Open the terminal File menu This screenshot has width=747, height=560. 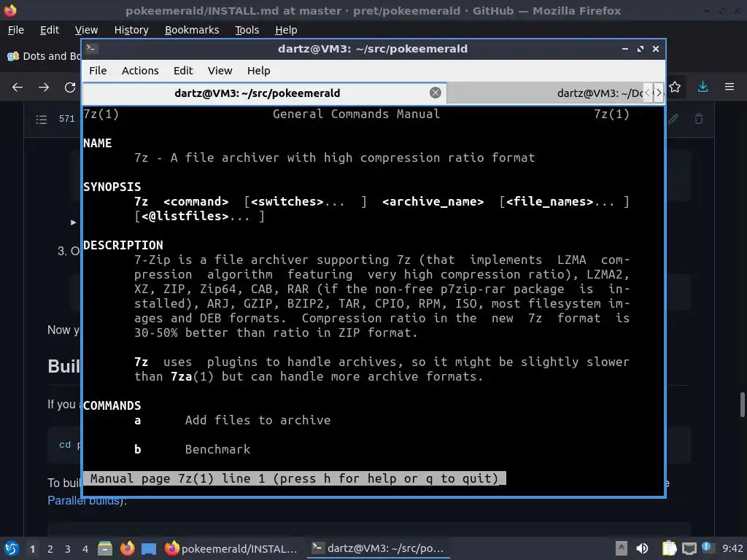pos(98,71)
